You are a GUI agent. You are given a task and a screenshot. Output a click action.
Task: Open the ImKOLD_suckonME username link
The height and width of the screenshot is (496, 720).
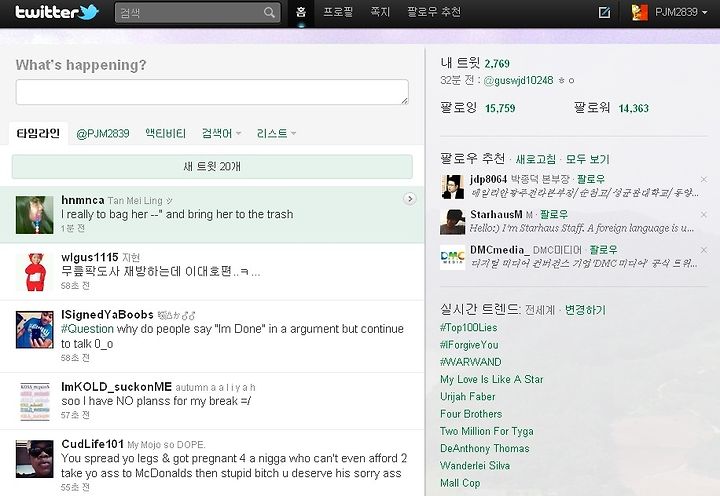(117, 387)
